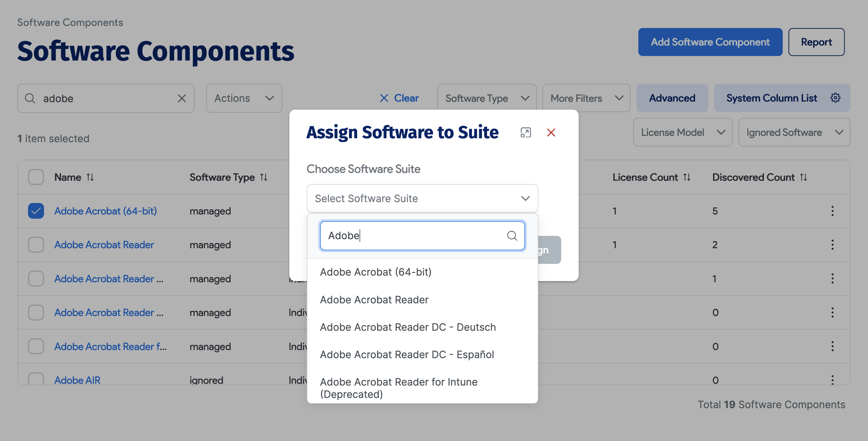Open the kebab menu for Adobe Acrobat (64-bit)
The height and width of the screenshot is (441, 868).
point(833,211)
